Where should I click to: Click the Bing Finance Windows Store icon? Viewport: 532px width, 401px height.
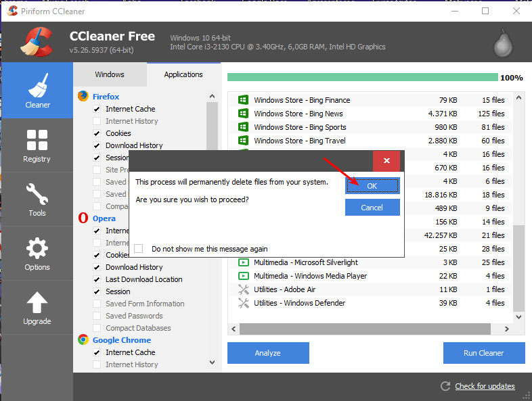(243, 99)
